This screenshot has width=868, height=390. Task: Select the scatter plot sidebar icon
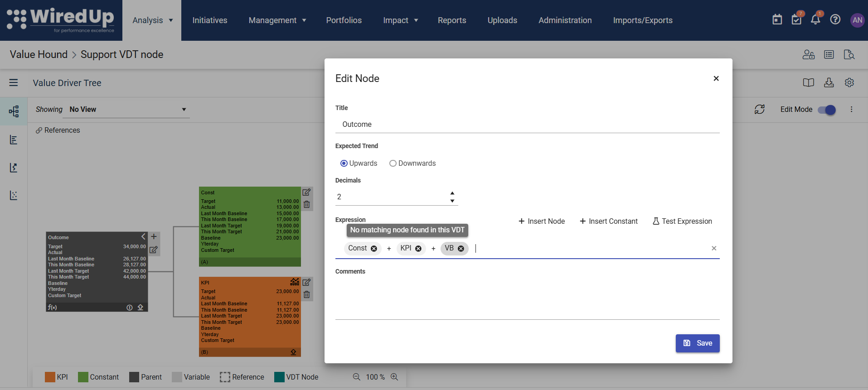tap(14, 195)
